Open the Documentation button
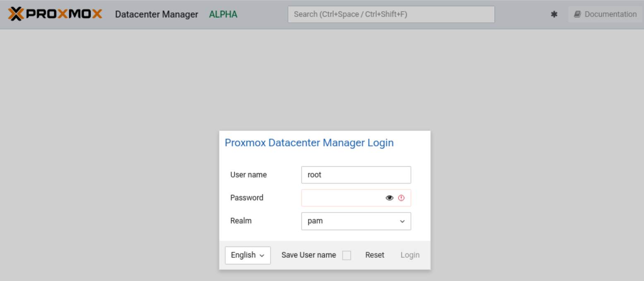This screenshot has width=644, height=281. coord(605,14)
